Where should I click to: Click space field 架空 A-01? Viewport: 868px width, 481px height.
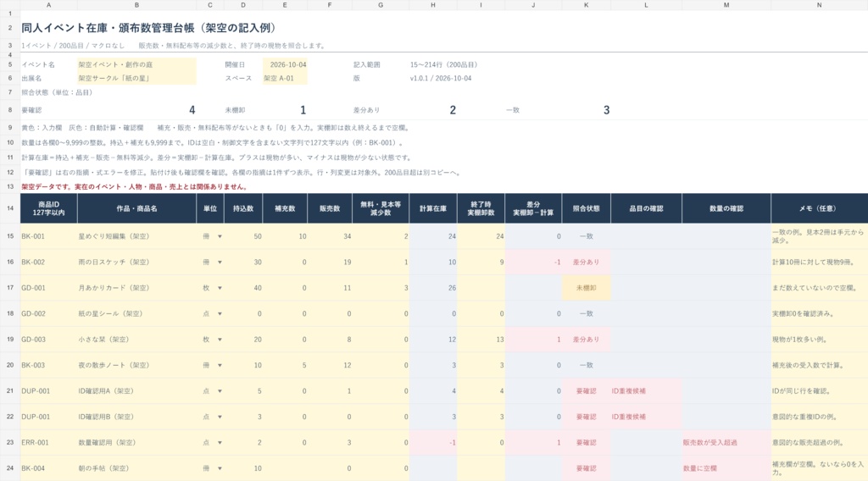[x=285, y=79]
